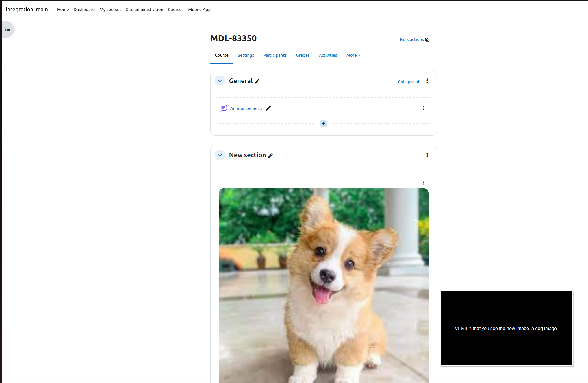Open Site administration in the navigation
Screen dimensions: 588x383
point(144,10)
